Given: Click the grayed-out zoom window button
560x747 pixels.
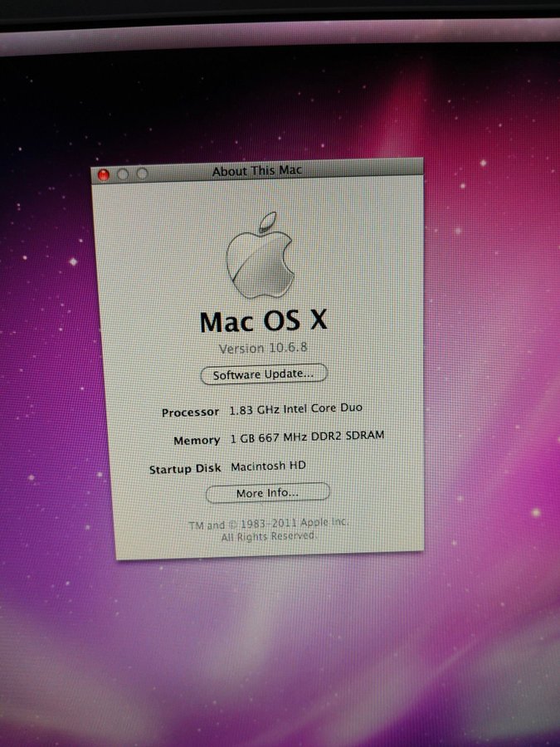Looking at the screenshot, I should [x=142, y=173].
